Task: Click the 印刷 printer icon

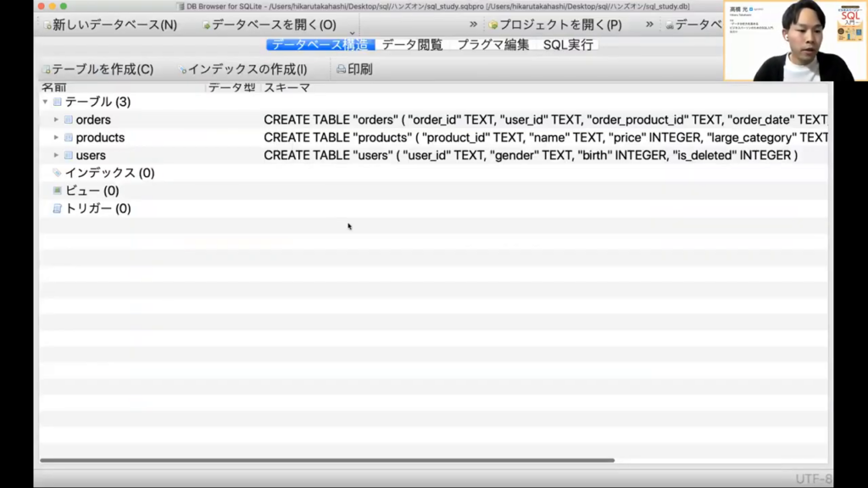Action: click(x=341, y=69)
